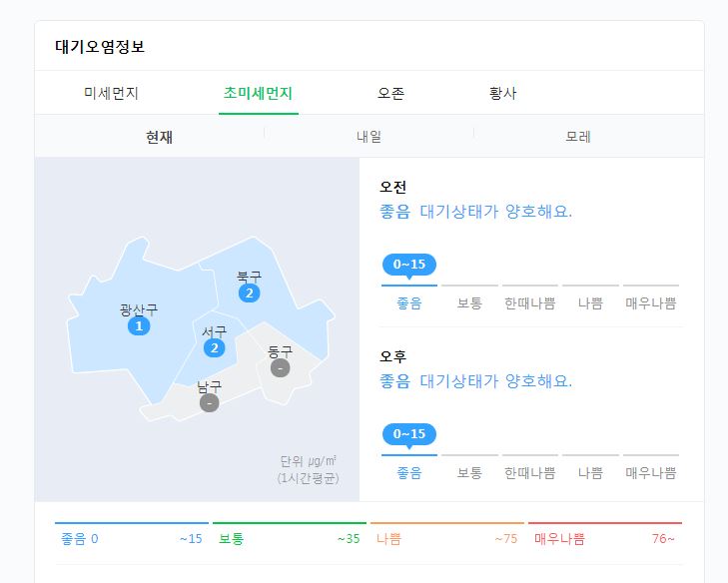Click the 0~15 bubble under 오전

tap(409, 265)
